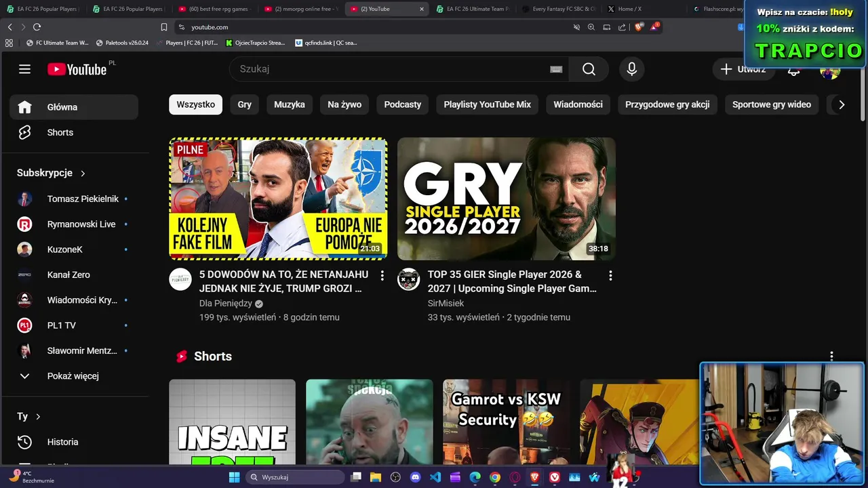Open Shorts shelf options menu
The image size is (868, 488).
[831, 357]
